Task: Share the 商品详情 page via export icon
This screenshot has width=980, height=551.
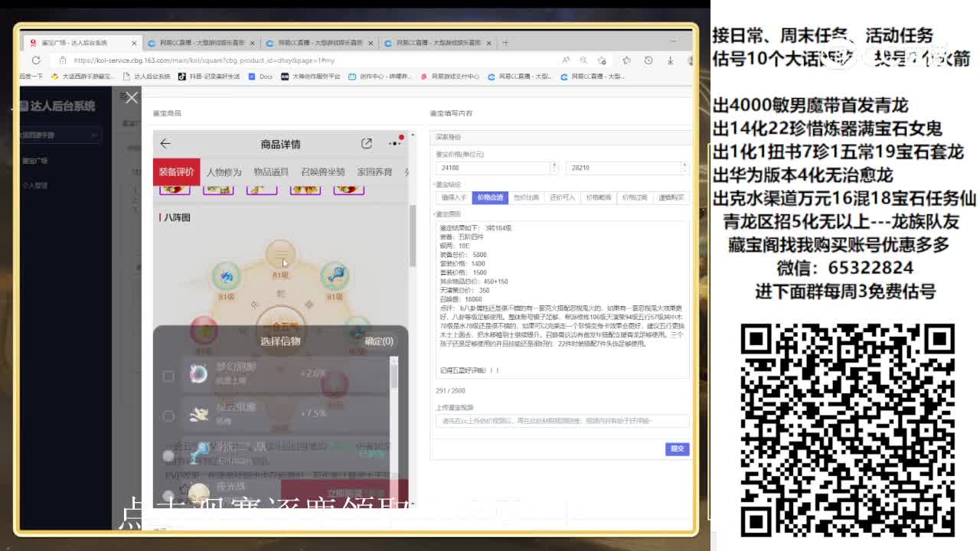Action: [367, 143]
